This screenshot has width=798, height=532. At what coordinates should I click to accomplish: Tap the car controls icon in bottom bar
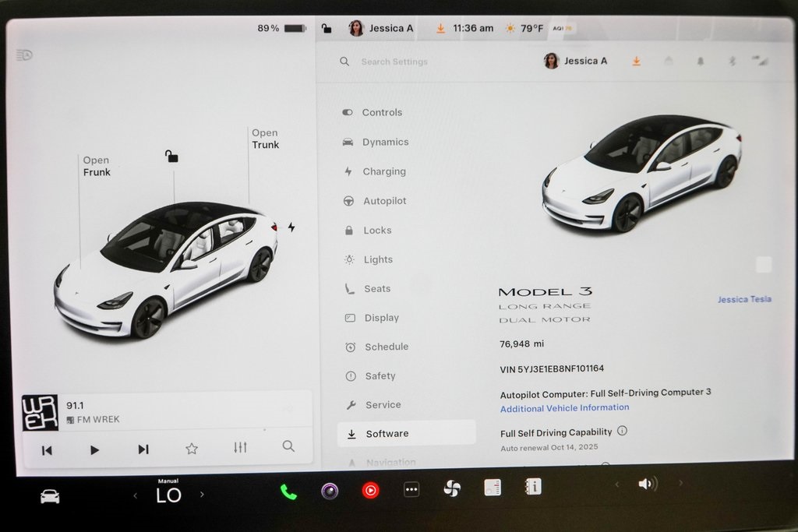pos(50,496)
